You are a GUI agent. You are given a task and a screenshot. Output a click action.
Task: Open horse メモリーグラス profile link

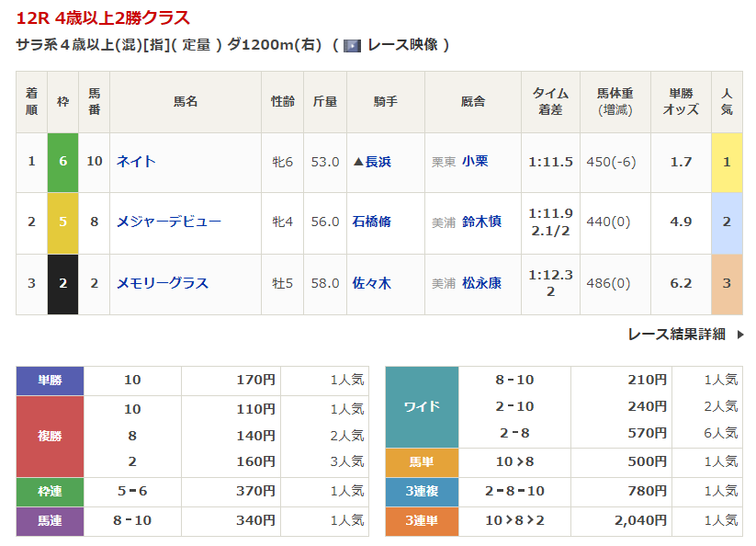coord(162,283)
